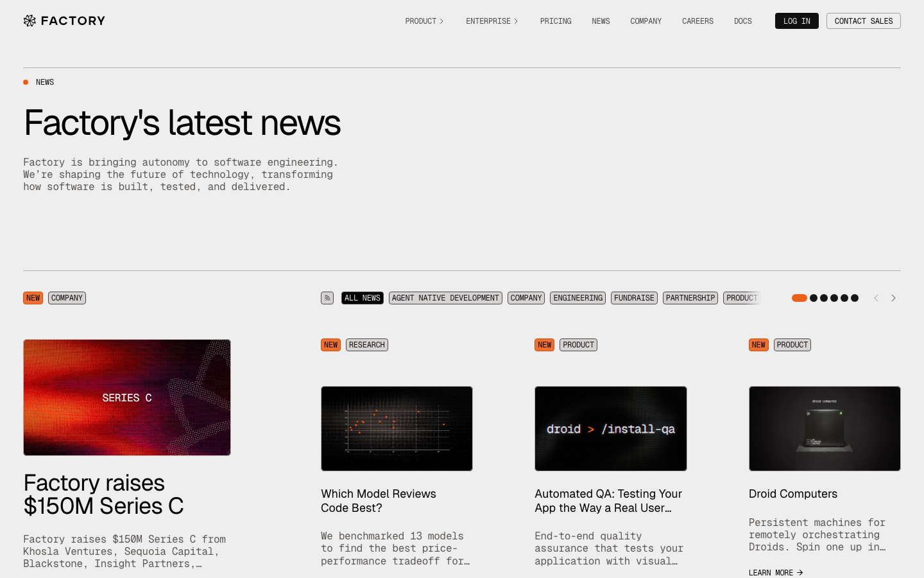Click the 'We benchmarked 13 models' description
Image resolution: width=924 pixels, height=578 pixels.
(395, 548)
